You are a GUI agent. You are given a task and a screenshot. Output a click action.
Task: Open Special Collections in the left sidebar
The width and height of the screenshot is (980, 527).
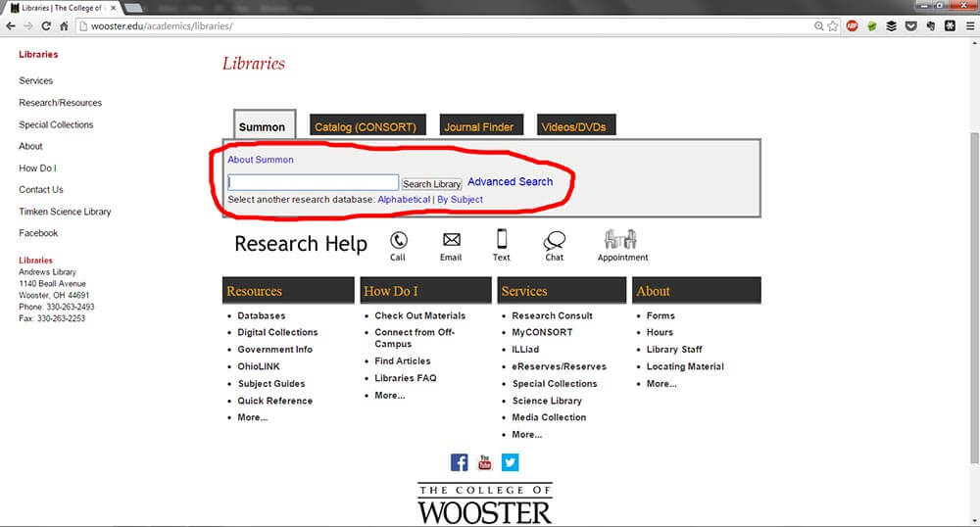click(56, 124)
